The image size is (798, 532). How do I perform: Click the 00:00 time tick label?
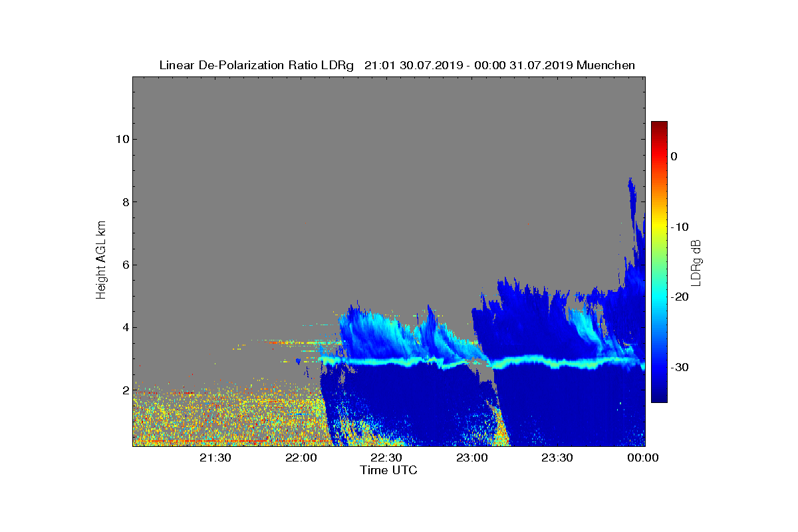coord(642,458)
